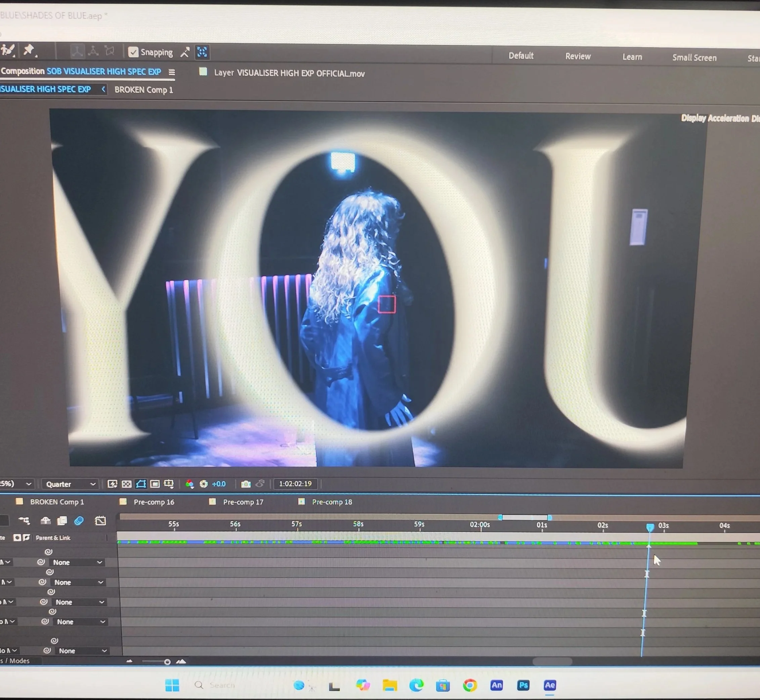
Task: Click the Fast Previews icon
Action: [112, 484]
